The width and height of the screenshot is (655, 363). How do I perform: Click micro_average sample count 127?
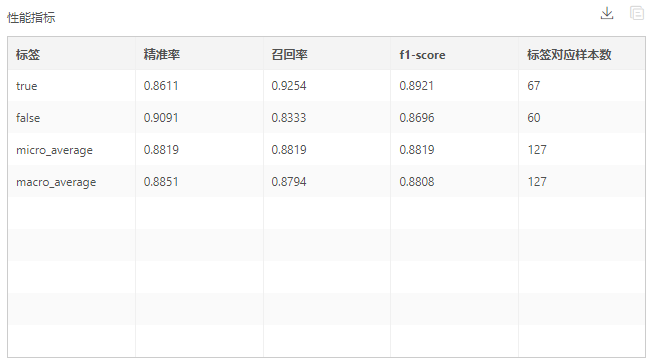537,150
